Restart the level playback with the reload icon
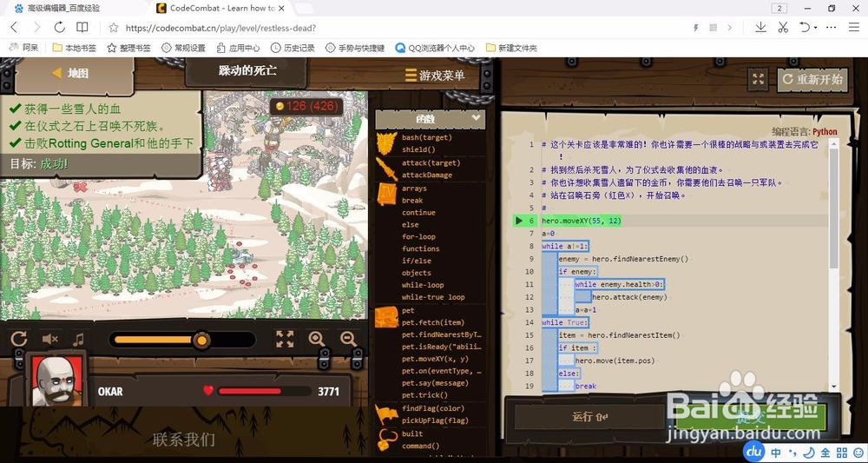 (x=19, y=339)
